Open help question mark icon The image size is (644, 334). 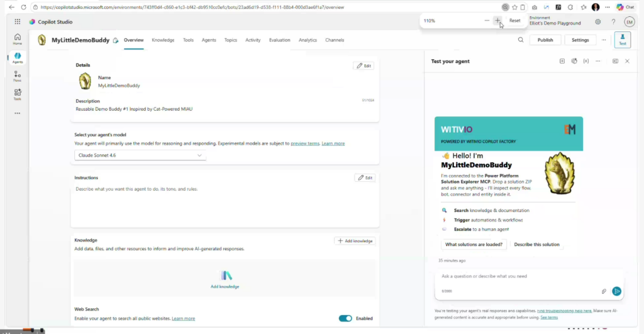[x=613, y=22]
